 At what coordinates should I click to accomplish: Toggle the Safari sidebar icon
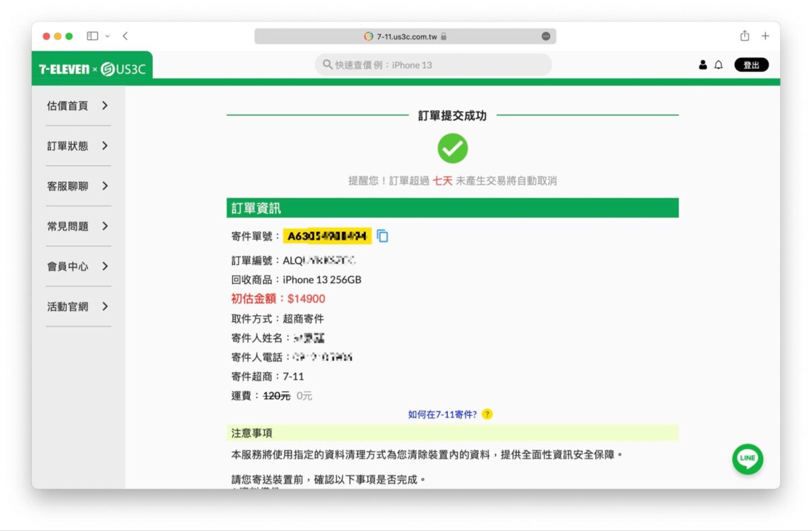(93, 36)
